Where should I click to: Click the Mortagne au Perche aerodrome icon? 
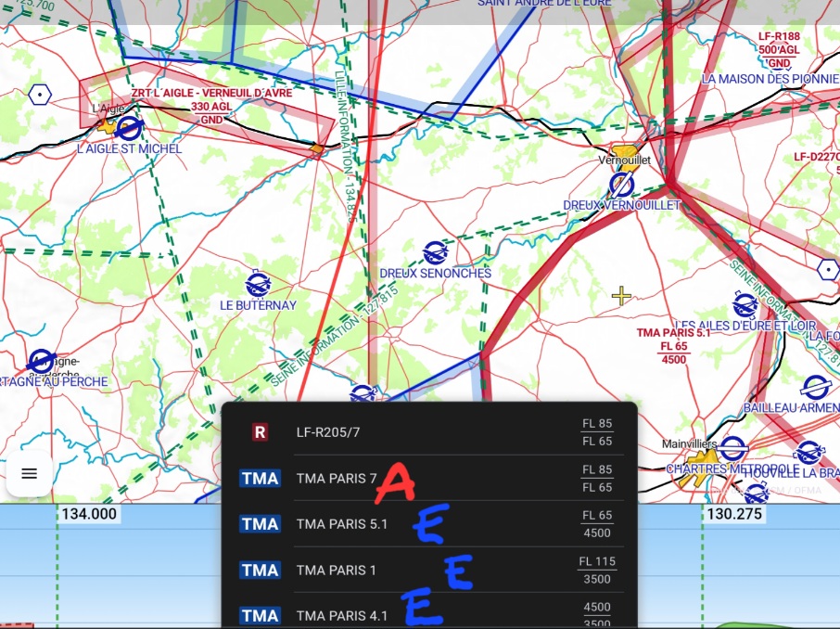tap(41, 361)
